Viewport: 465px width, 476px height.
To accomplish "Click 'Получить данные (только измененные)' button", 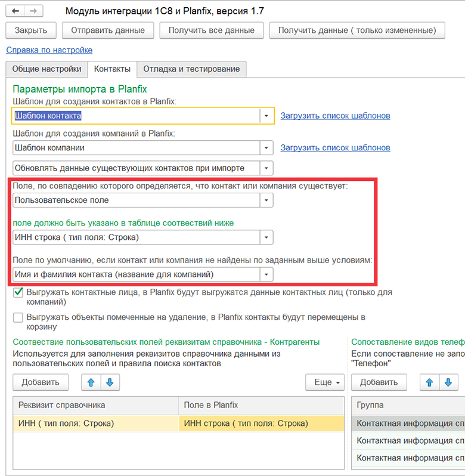I will [x=357, y=30].
